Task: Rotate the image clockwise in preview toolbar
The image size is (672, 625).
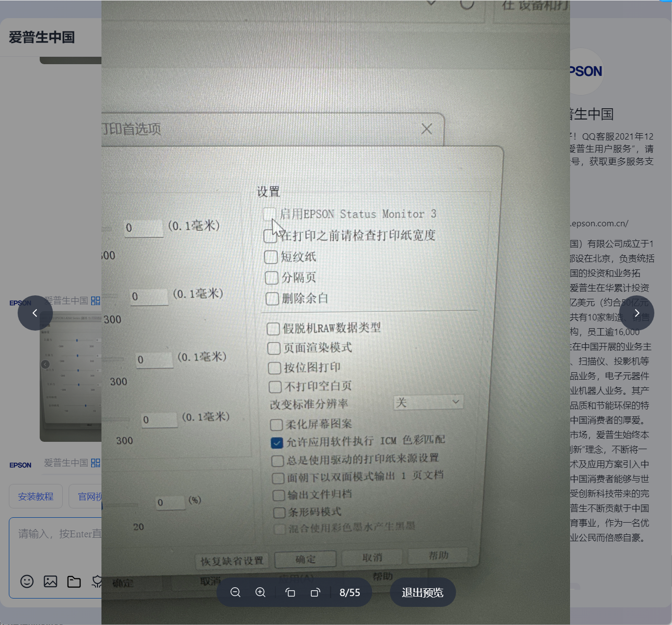Action: pos(315,593)
